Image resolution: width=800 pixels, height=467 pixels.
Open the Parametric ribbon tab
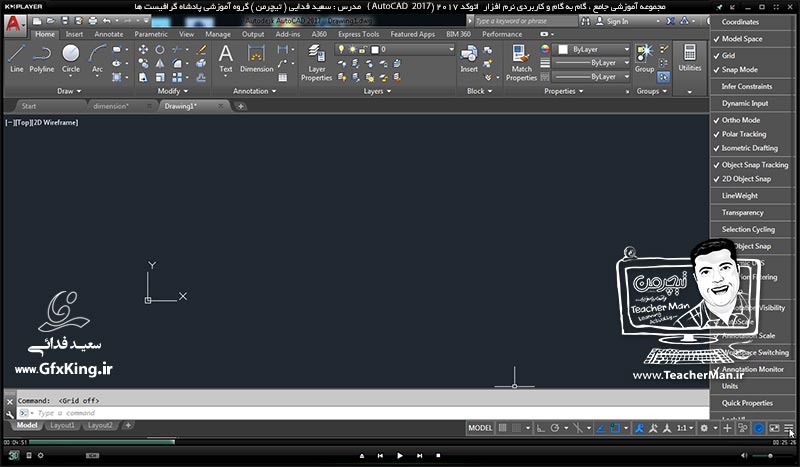151,34
